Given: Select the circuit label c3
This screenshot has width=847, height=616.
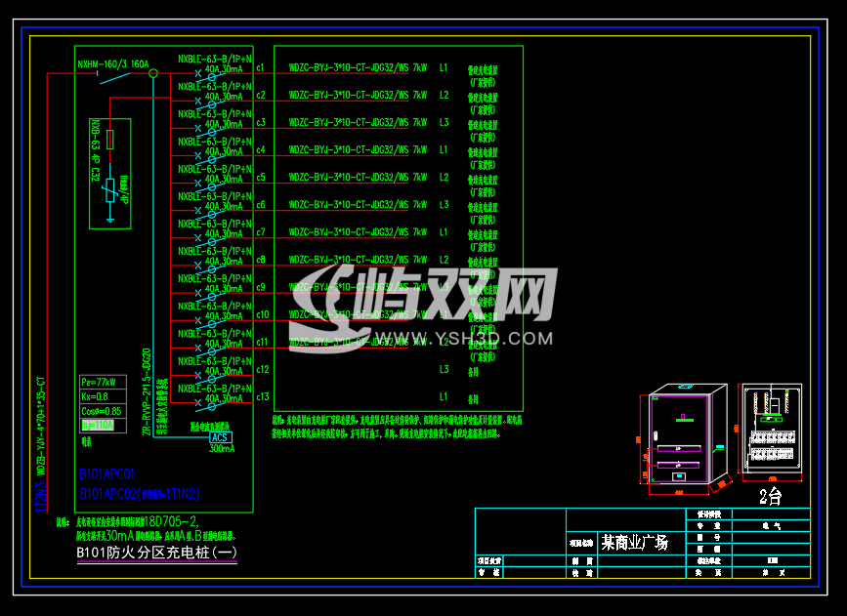Looking at the screenshot, I should 261,123.
